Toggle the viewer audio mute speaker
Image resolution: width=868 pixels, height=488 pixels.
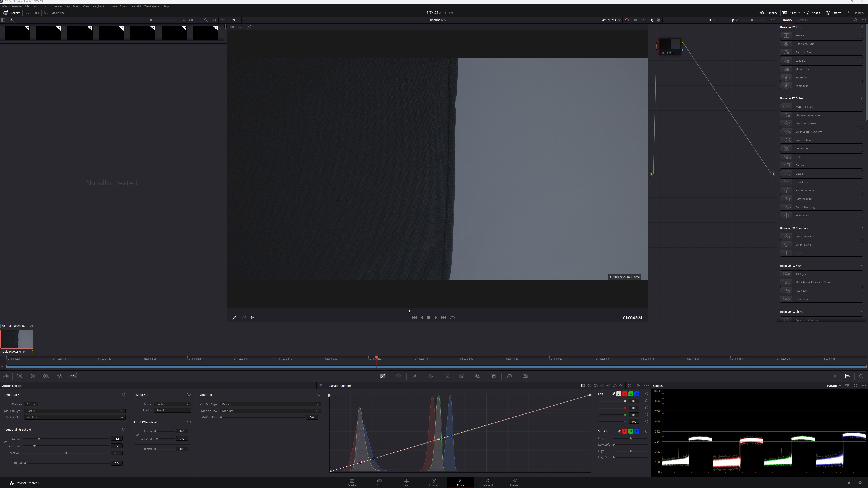(x=252, y=317)
